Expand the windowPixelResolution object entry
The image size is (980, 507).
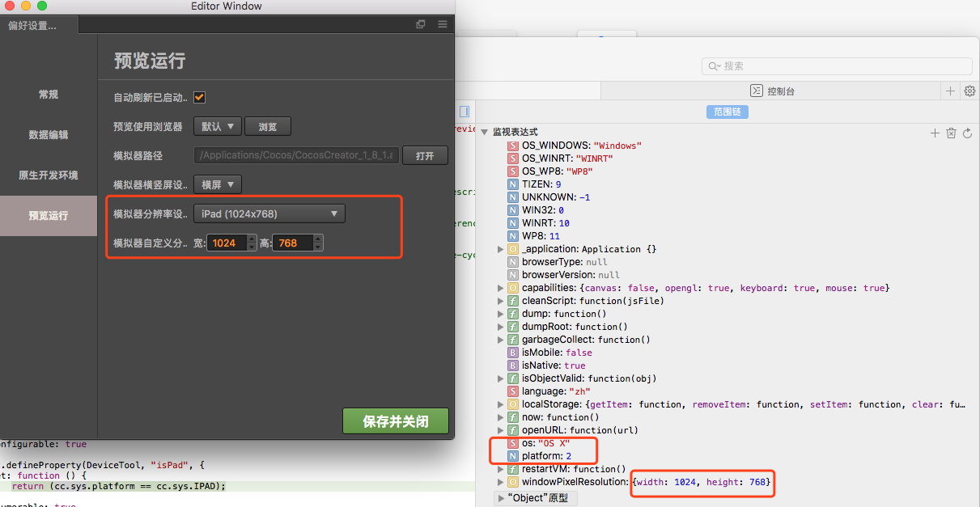click(x=501, y=482)
